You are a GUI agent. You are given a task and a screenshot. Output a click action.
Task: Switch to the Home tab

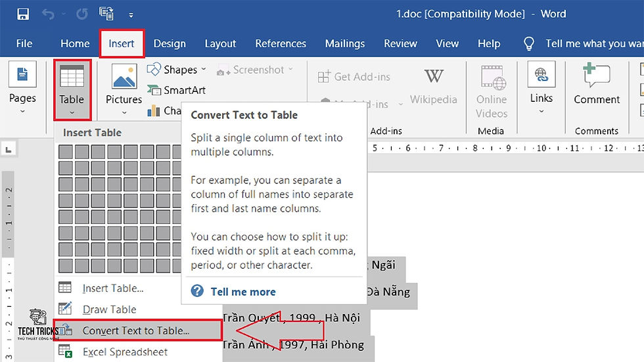click(75, 43)
